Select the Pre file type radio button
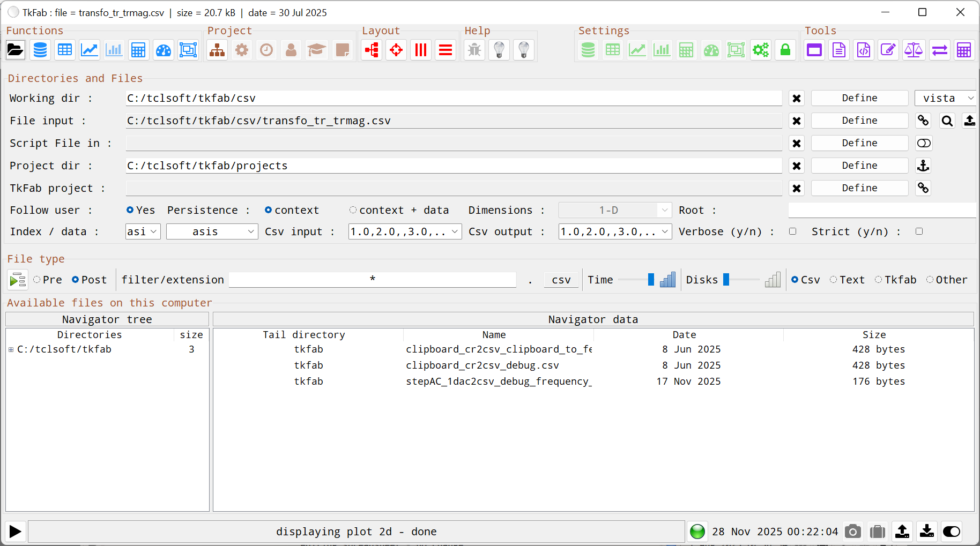The height and width of the screenshot is (546, 980). [37, 280]
